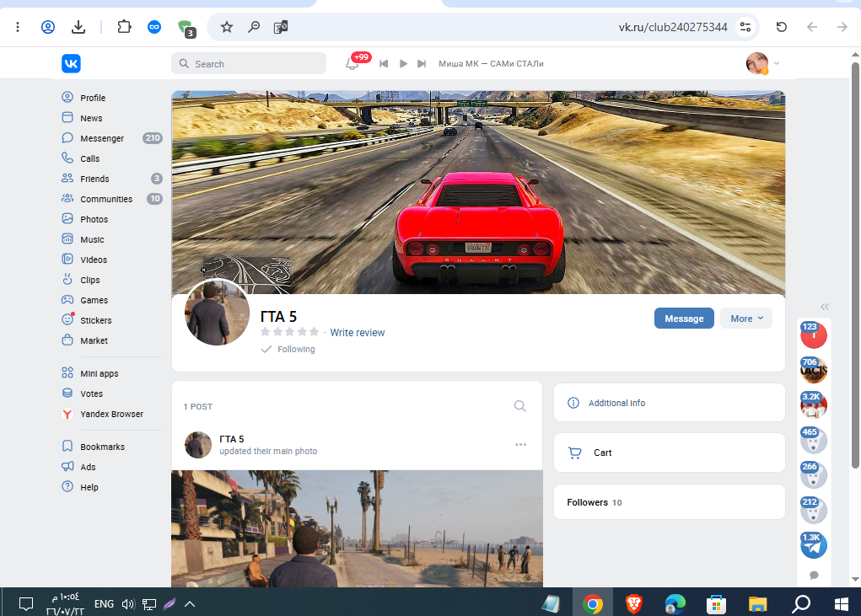Image resolution: width=861 pixels, height=616 pixels.
Task: Click the browser reload button
Action: pyautogui.click(x=782, y=27)
